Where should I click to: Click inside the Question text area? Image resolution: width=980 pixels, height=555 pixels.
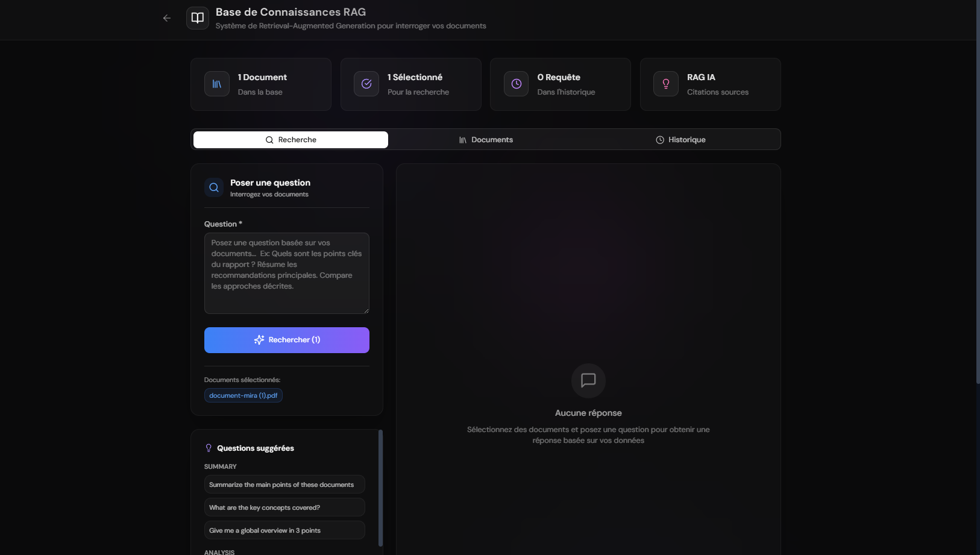click(286, 273)
